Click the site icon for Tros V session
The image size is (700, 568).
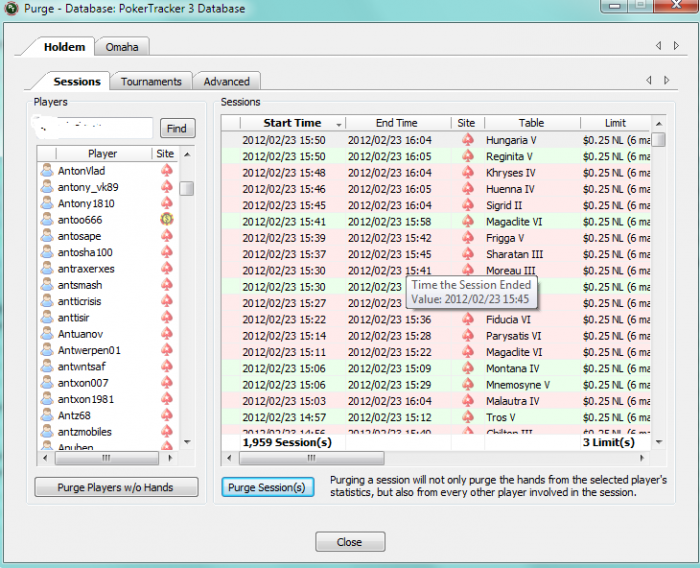point(467,417)
